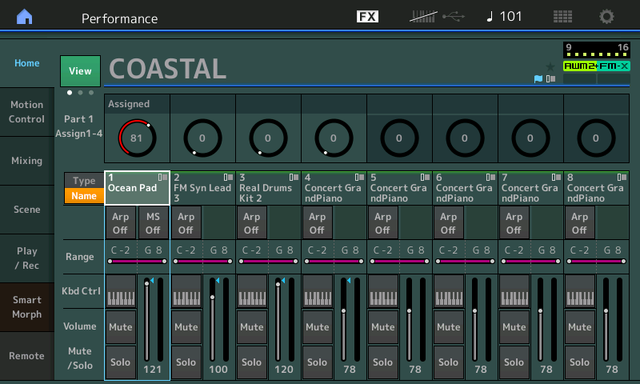640x384 pixels.
Task: Click Part 1 upper range note G8
Action: (153, 250)
